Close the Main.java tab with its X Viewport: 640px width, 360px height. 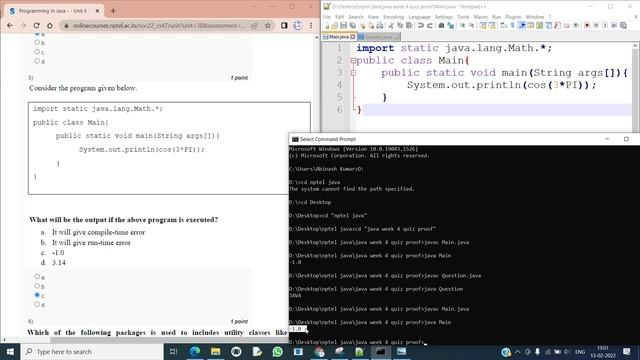click(353, 37)
